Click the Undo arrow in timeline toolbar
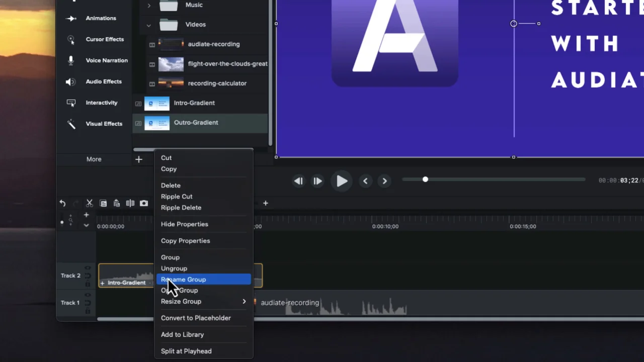 click(62, 203)
